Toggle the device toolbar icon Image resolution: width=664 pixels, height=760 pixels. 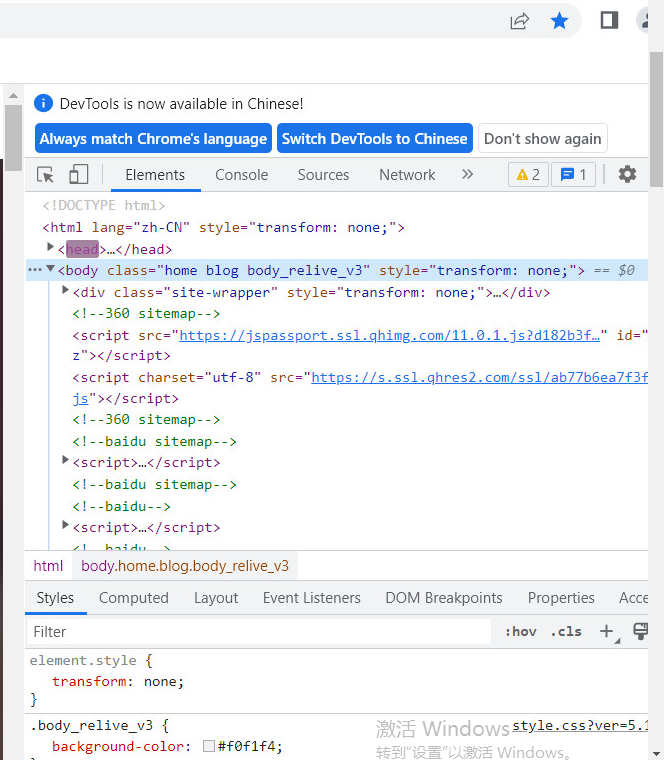(79, 174)
